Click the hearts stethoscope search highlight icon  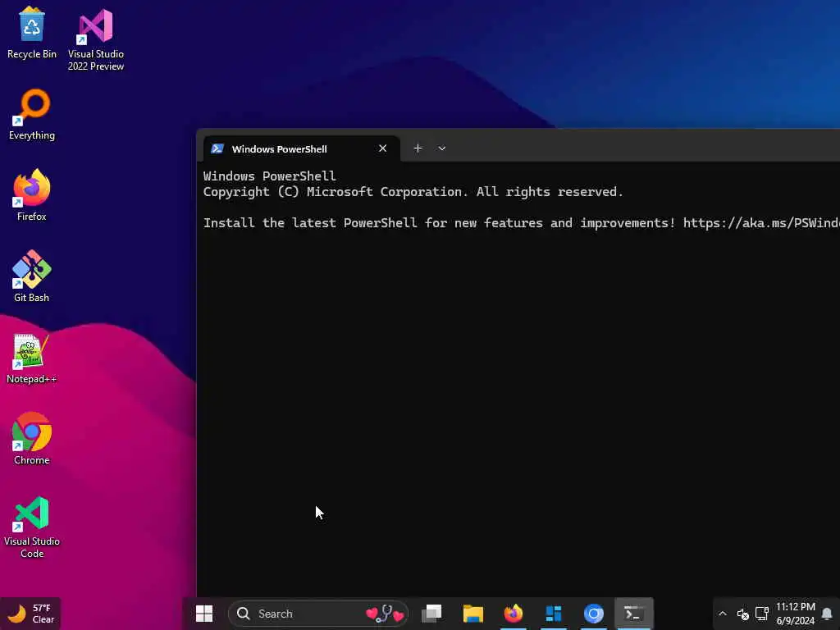click(x=385, y=614)
